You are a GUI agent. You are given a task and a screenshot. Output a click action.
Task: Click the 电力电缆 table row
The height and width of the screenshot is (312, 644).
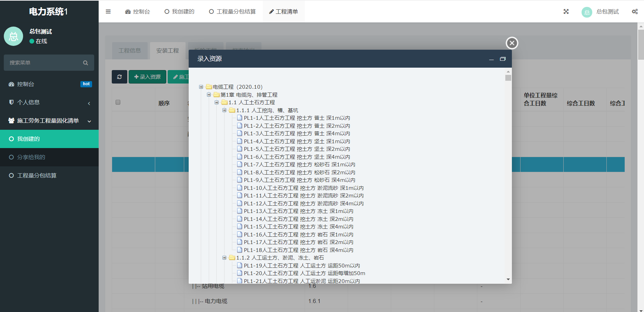click(368, 301)
